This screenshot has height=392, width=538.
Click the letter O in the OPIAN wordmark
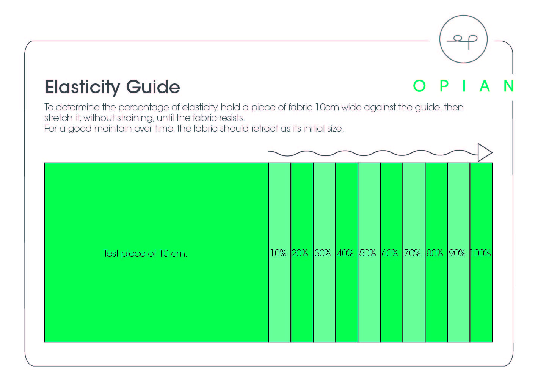pyautogui.click(x=419, y=86)
